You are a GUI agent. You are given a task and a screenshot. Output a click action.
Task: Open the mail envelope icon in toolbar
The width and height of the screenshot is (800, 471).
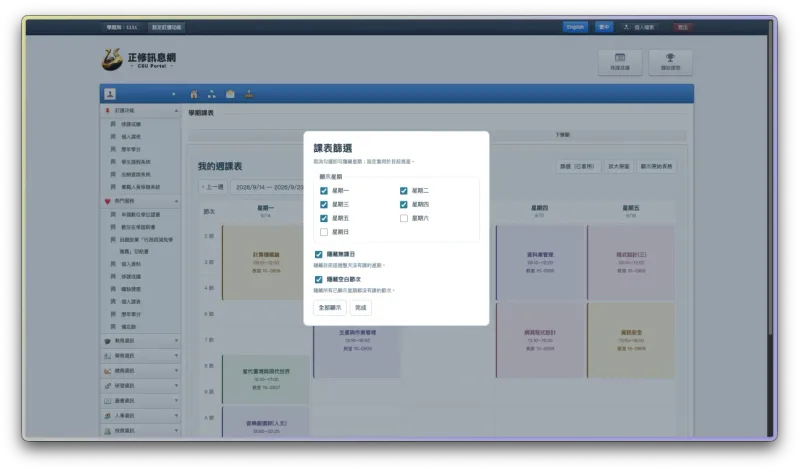point(230,94)
